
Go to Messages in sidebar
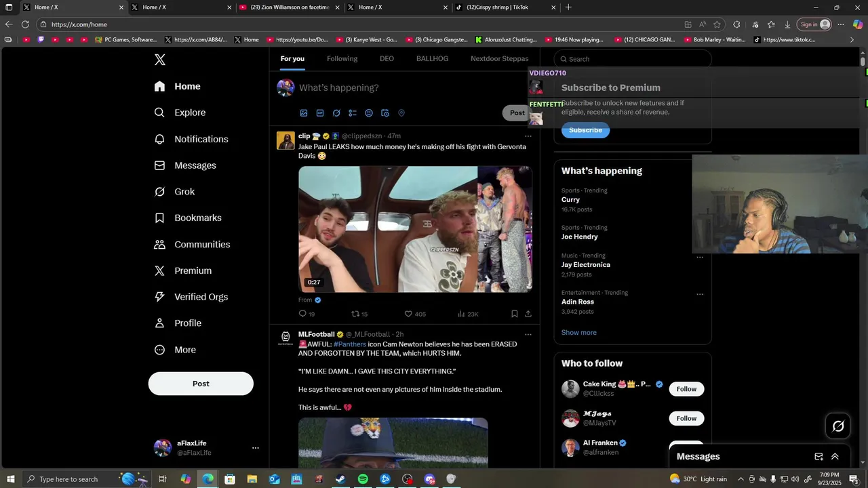click(184, 165)
